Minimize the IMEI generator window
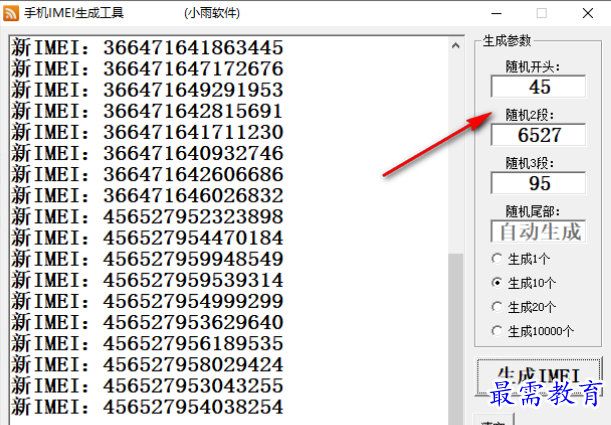Image resolution: width=611 pixels, height=425 pixels. click(x=496, y=13)
